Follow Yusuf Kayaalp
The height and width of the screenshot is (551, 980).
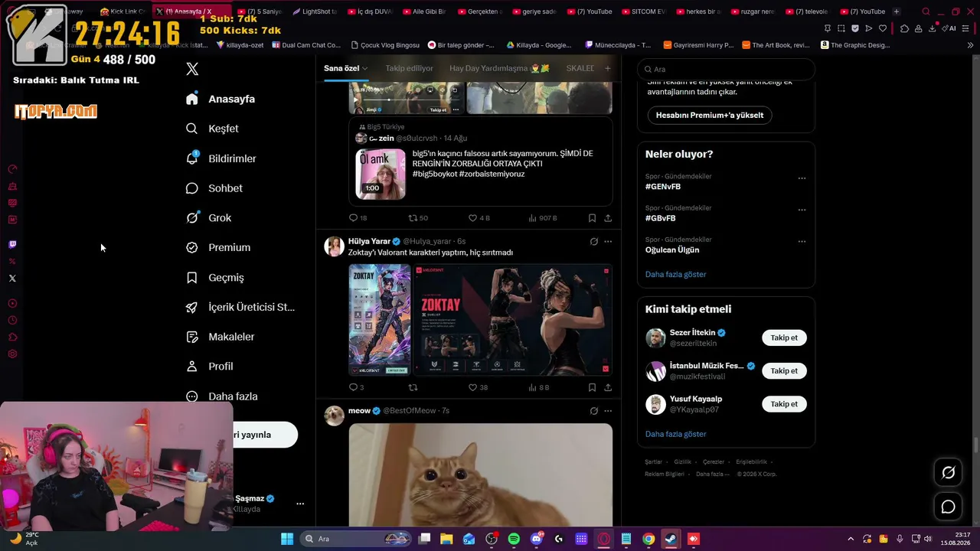784,404
